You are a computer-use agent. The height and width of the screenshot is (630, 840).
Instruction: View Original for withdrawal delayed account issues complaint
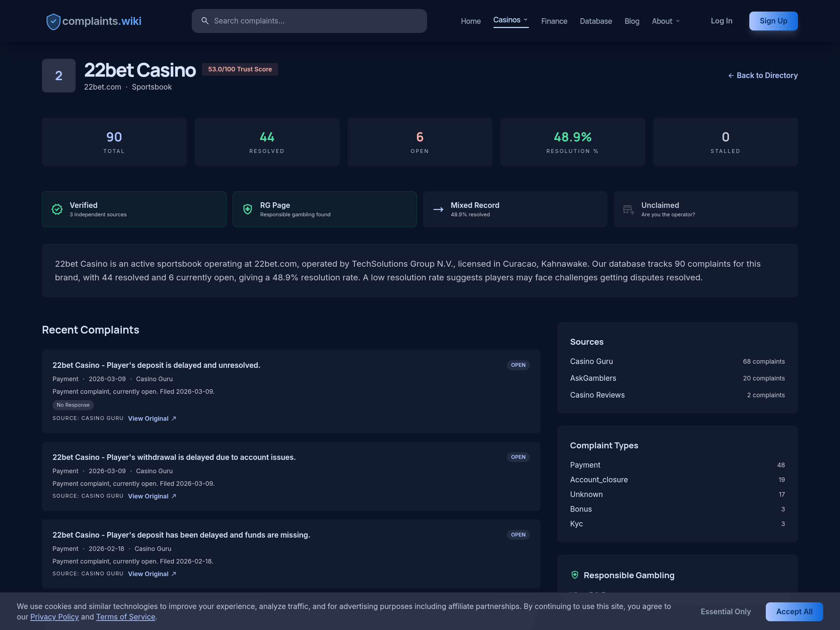pos(152,496)
